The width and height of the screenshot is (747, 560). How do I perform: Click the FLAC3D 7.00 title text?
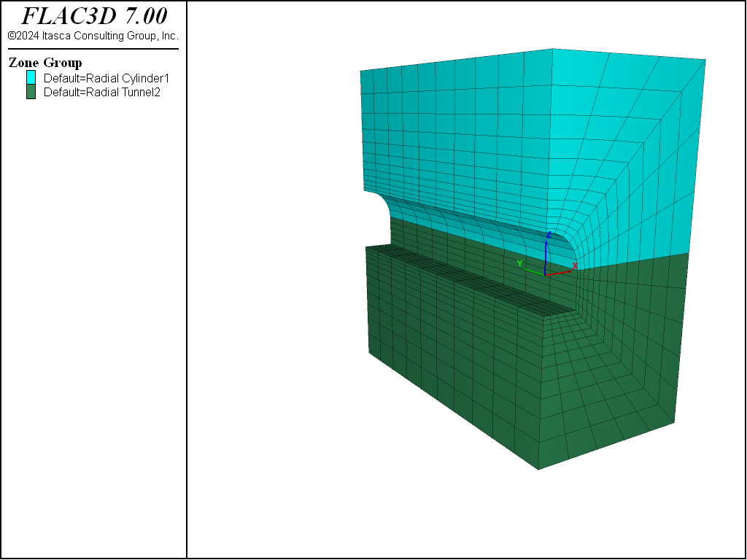94,16
